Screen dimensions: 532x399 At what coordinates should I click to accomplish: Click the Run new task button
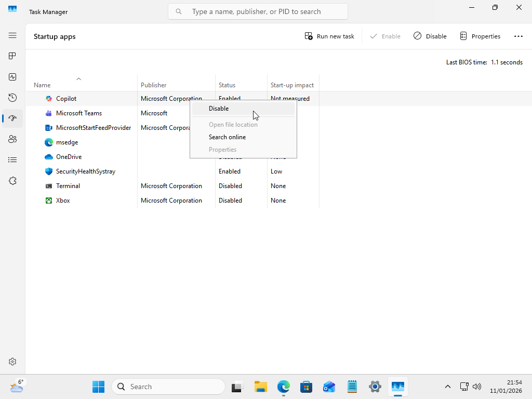(329, 36)
